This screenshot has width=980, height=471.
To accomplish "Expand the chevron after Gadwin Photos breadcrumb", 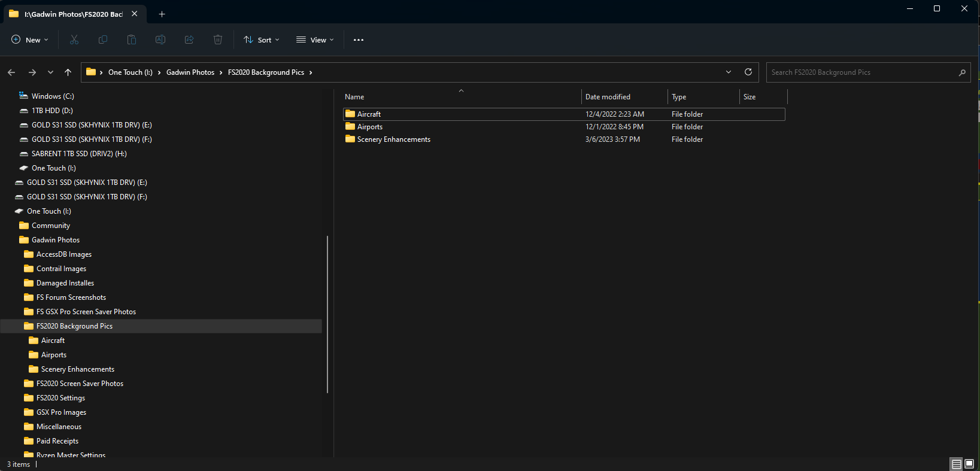I will [x=221, y=72].
